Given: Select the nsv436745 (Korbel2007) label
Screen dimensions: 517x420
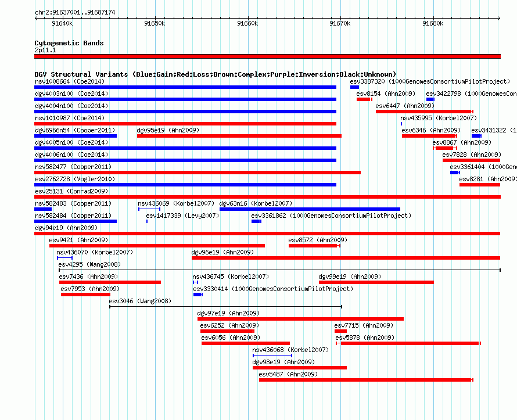Looking at the screenshot, I should 231,277.
